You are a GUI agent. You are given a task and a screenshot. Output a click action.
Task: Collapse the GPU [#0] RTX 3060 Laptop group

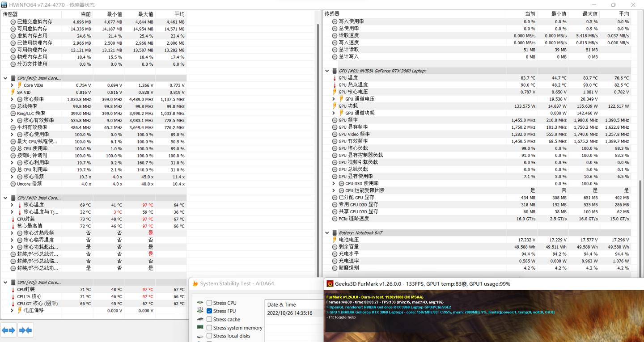coord(327,71)
